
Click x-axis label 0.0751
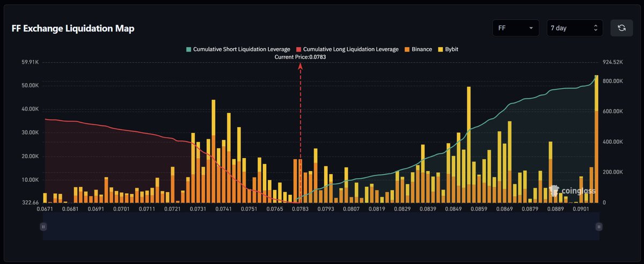coord(248,208)
